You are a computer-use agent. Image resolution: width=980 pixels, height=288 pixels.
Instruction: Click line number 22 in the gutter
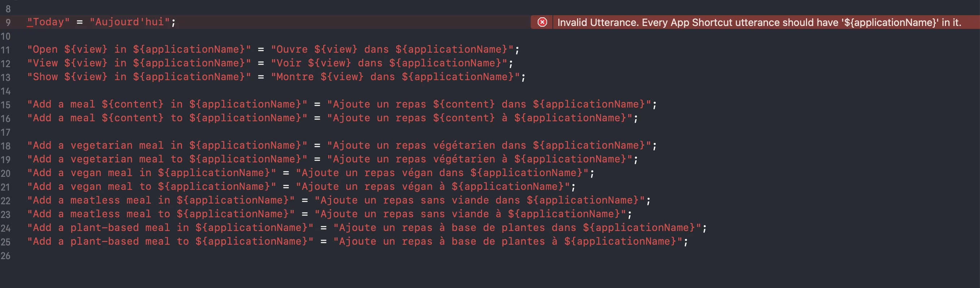(x=5, y=201)
